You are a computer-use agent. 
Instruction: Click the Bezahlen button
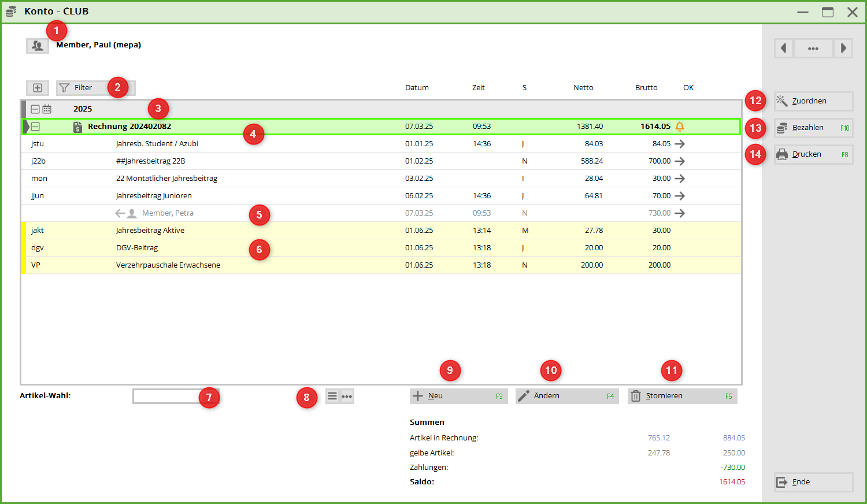tap(813, 128)
